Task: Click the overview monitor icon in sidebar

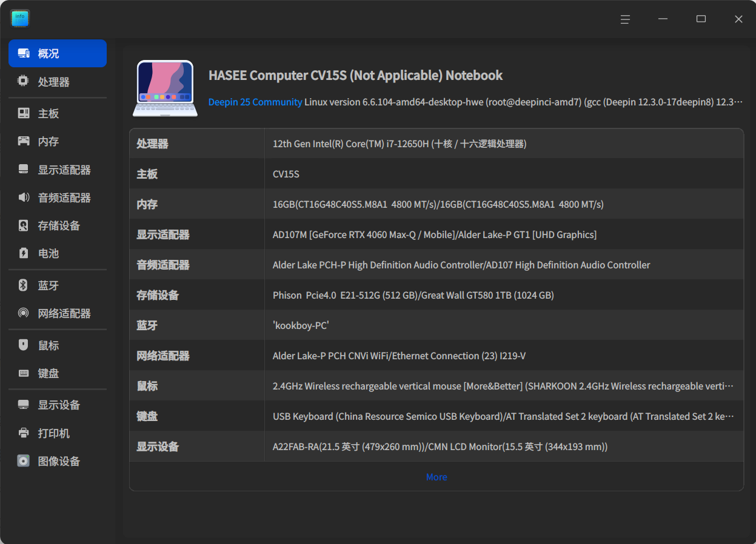Action: point(24,53)
